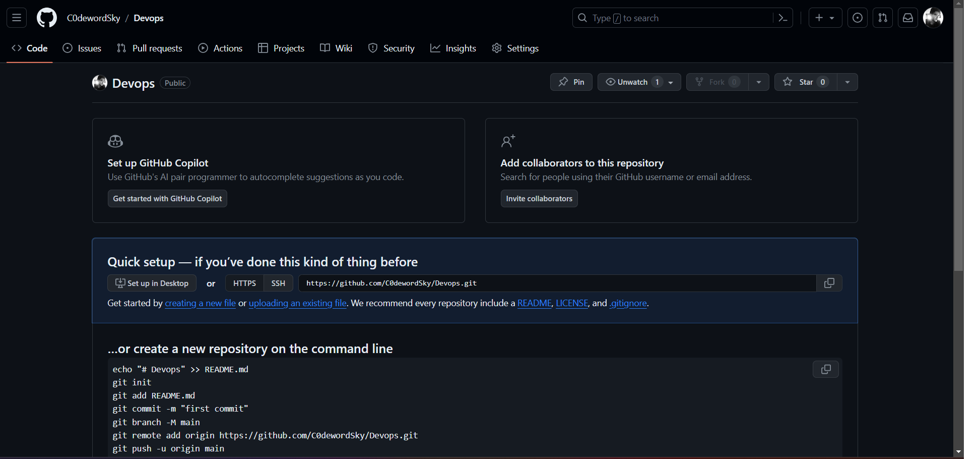The image size is (980, 459).
Task: Switch to the Wiki tab
Action: coord(336,48)
